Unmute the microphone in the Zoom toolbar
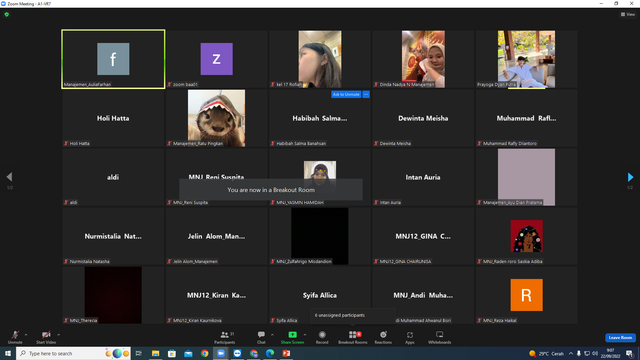 click(15, 337)
